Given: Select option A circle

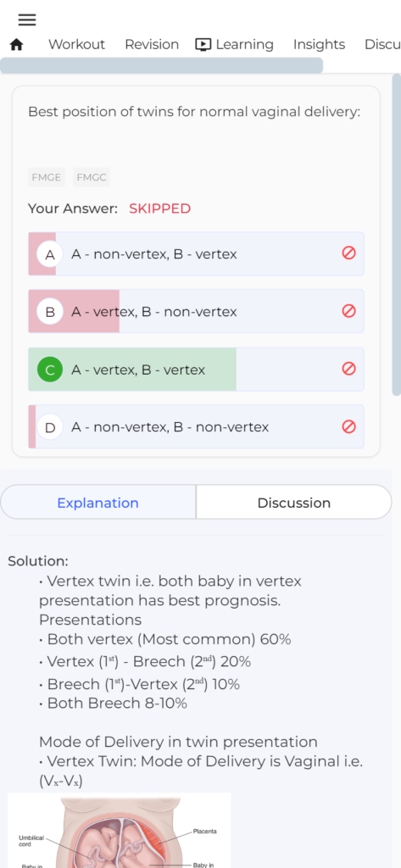Looking at the screenshot, I should pyautogui.click(x=50, y=254).
